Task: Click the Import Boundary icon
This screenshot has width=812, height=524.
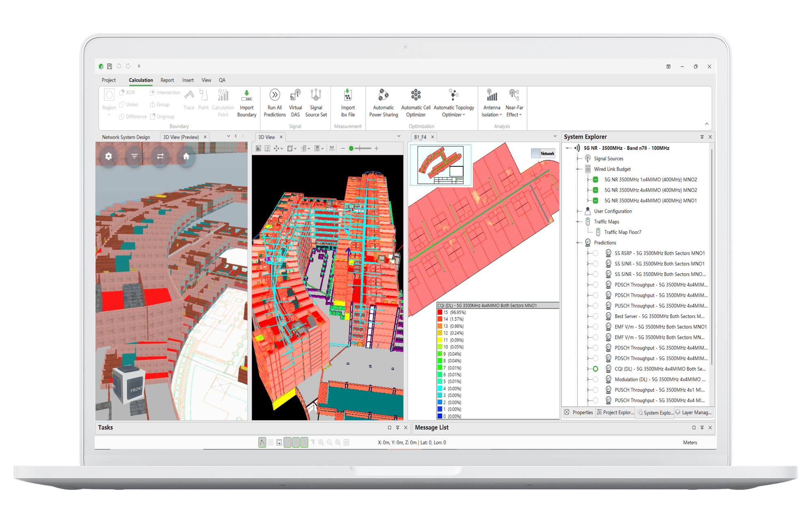Action: (246, 95)
